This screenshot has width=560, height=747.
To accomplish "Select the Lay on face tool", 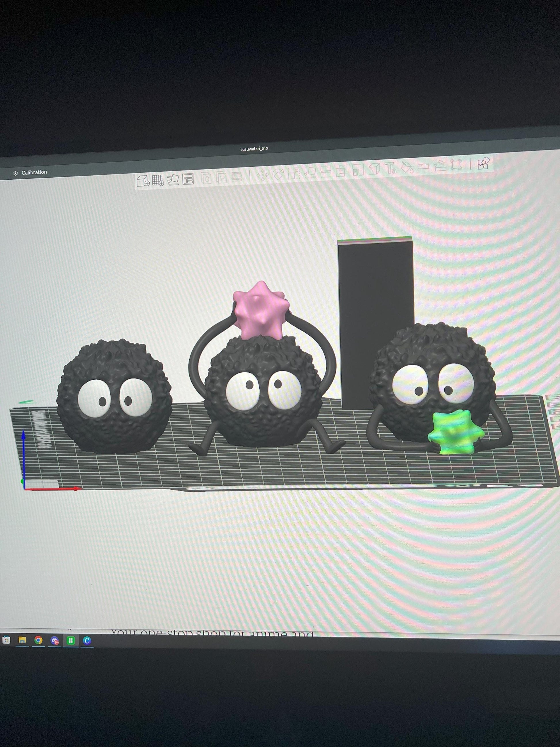I will point(310,172).
